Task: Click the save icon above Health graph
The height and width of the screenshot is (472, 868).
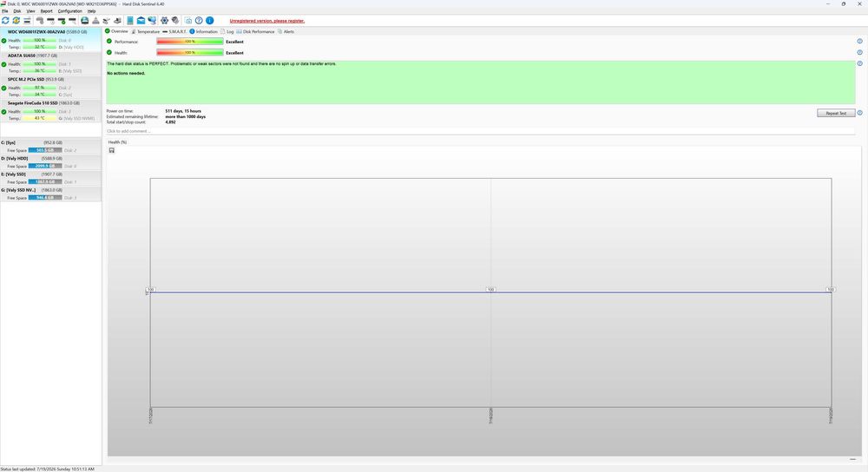Action: [112, 150]
